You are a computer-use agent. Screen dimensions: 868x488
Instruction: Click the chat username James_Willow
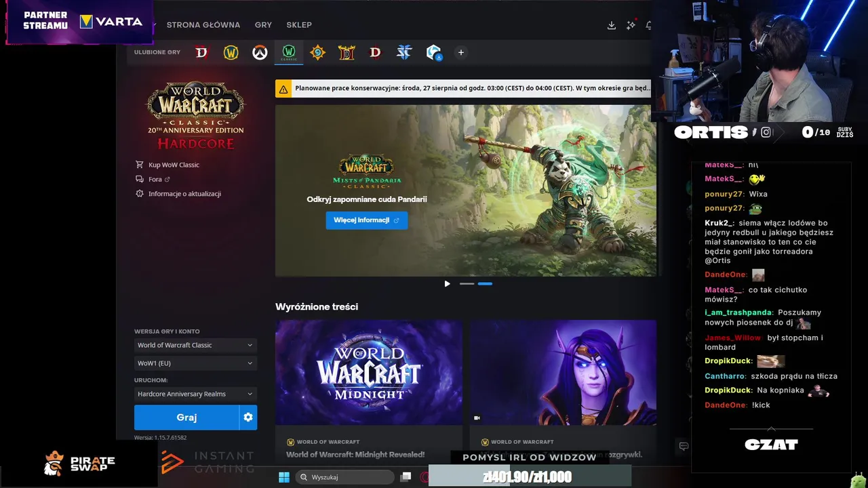click(x=732, y=338)
